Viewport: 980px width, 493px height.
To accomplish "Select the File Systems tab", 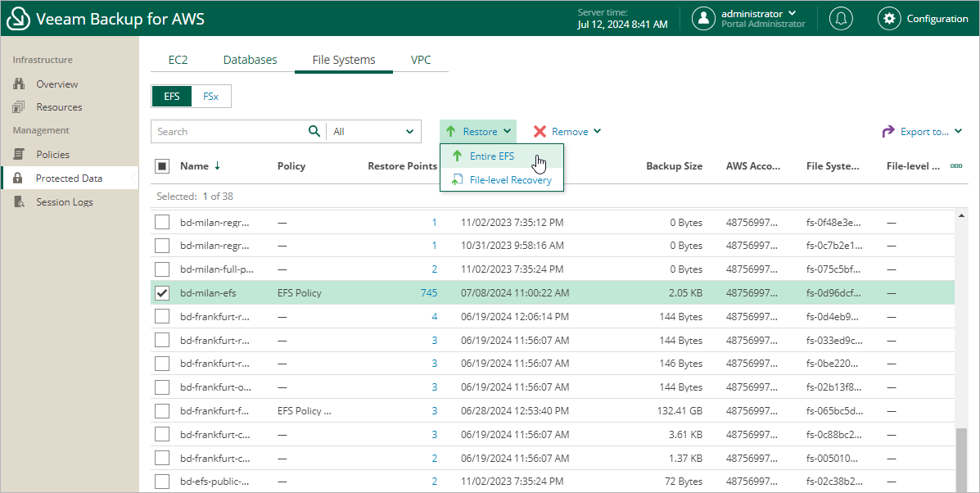I will (x=344, y=60).
